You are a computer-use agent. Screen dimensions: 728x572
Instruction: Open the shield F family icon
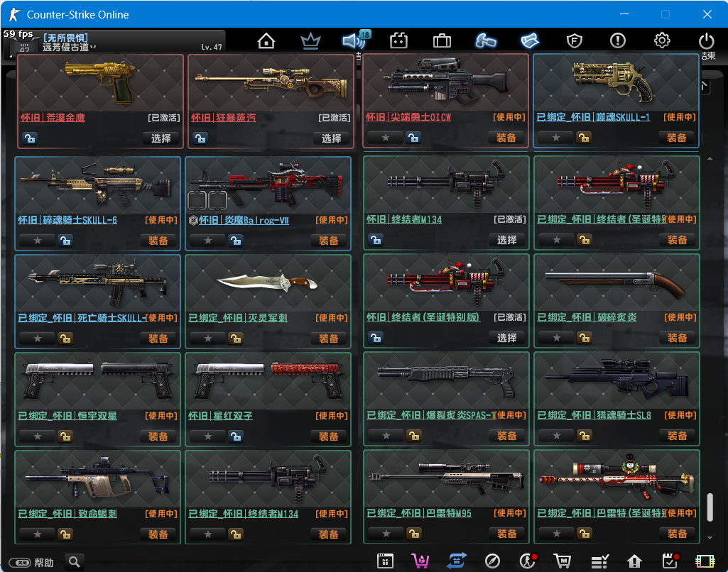point(575,41)
